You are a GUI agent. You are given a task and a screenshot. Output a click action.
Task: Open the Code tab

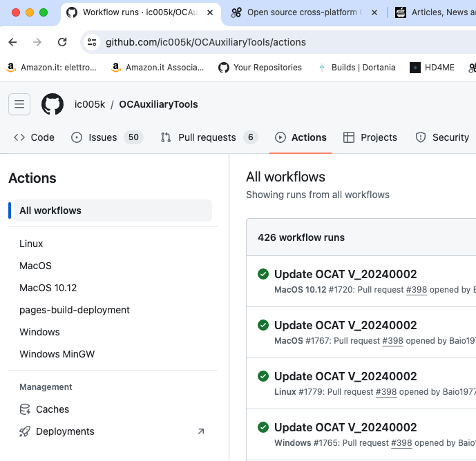(34, 137)
